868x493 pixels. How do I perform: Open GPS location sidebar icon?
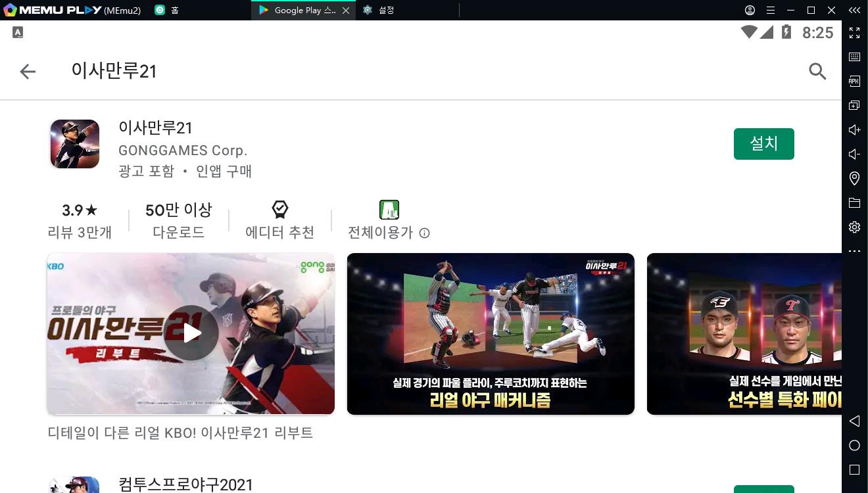(854, 178)
